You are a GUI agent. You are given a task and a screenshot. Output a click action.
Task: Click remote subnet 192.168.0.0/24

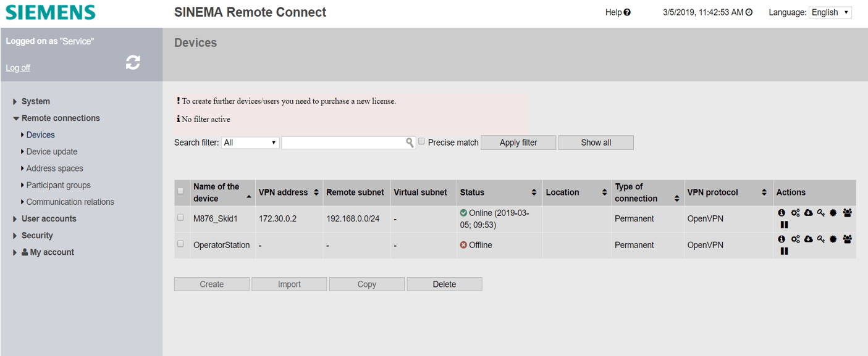coord(353,218)
